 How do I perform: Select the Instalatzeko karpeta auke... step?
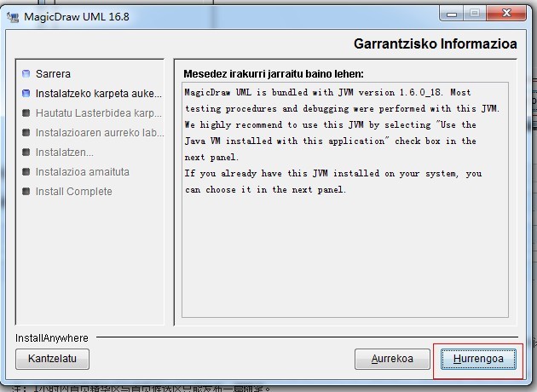point(99,94)
